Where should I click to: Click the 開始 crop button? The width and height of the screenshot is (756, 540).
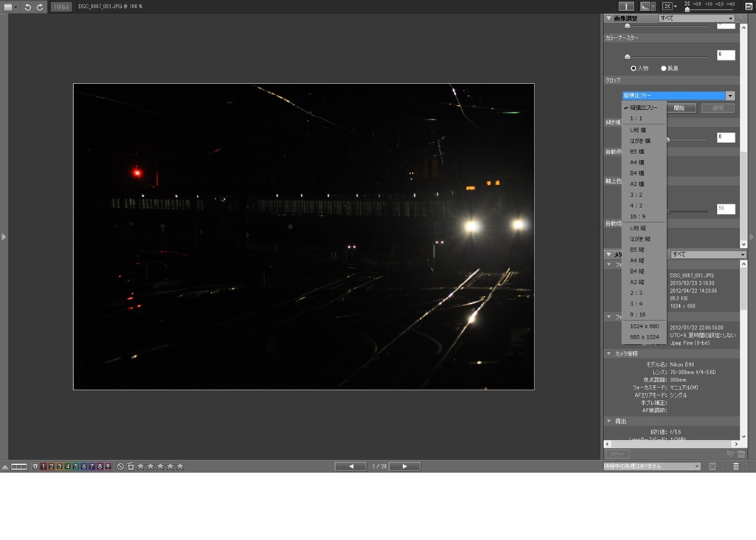679,108
